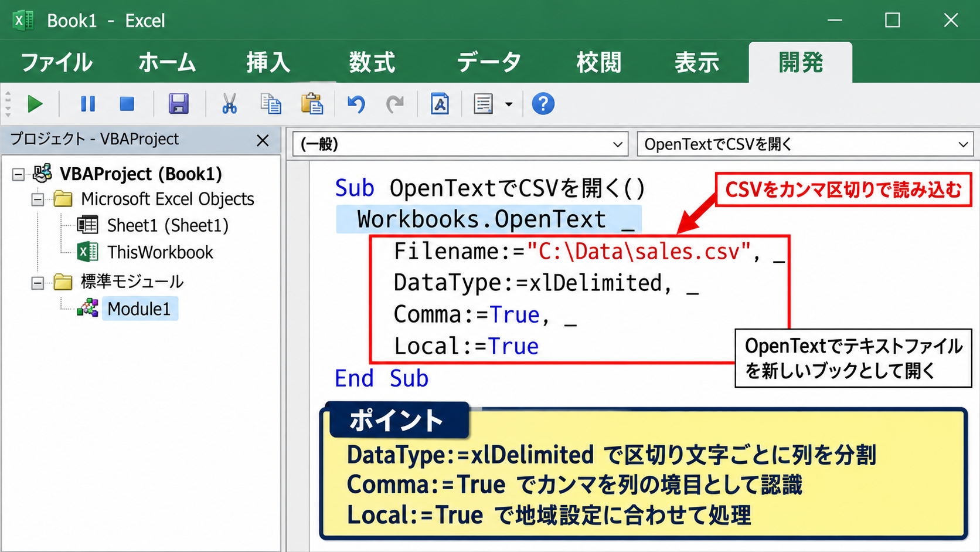
Task: Select the 開発 tab
Action: pyautogui.click(x=801, y=62)
